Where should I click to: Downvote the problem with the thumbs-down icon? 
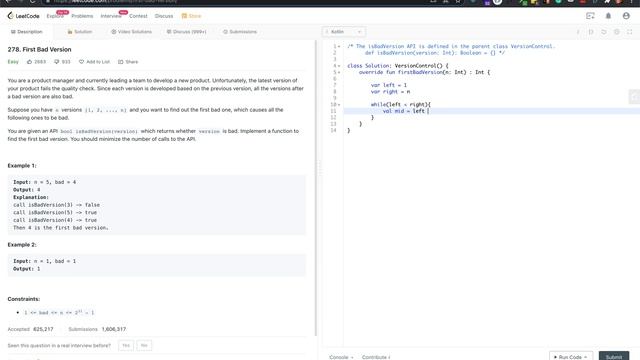tap(57, 62)
